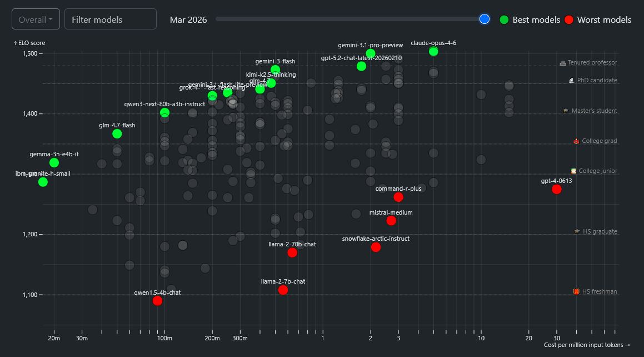Click the College junior level icon
644x357 pixels.
coord(573,171)
